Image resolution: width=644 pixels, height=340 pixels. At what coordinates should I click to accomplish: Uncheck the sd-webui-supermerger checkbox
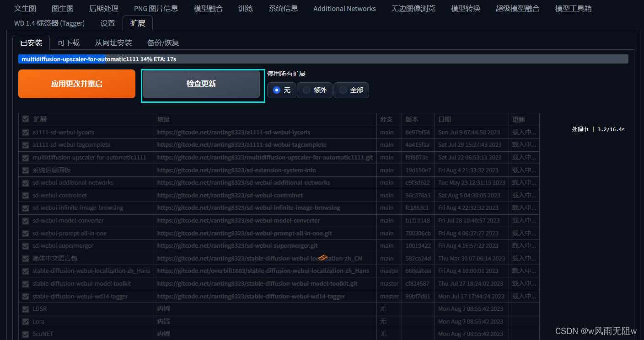26,245
